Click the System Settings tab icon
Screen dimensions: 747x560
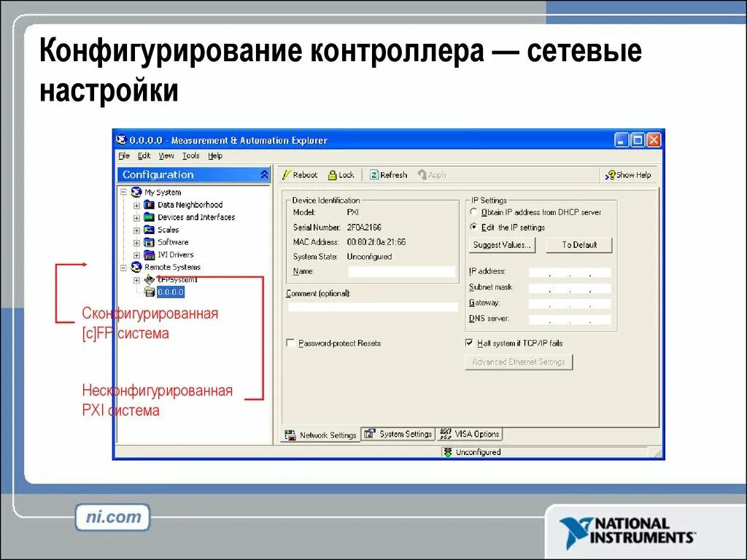[x=369, y=434]
